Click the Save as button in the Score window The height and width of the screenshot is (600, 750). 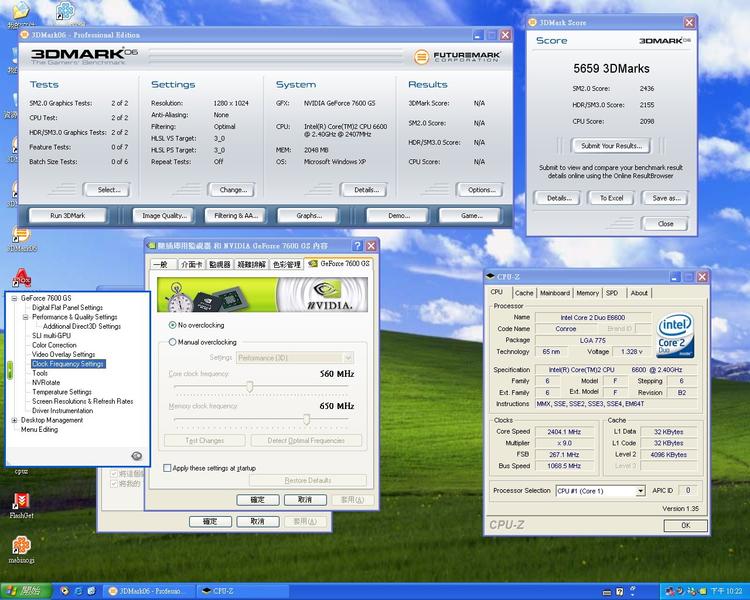665,198
